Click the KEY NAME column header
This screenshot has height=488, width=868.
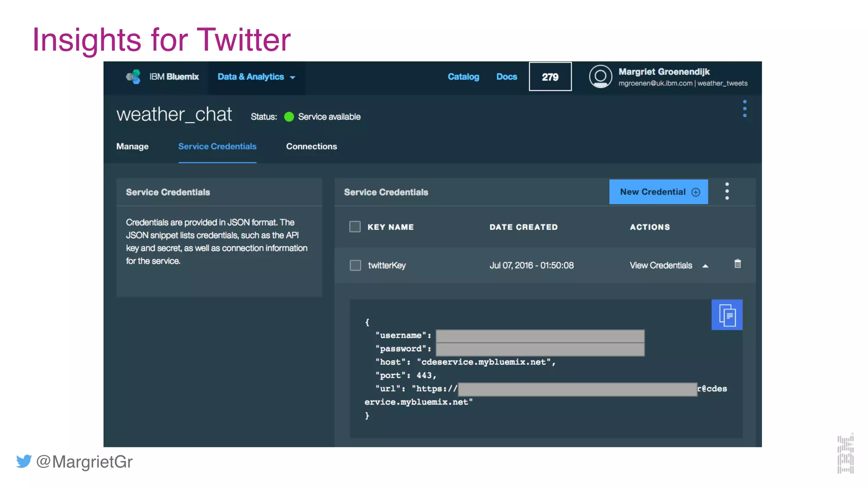(390, 227)
